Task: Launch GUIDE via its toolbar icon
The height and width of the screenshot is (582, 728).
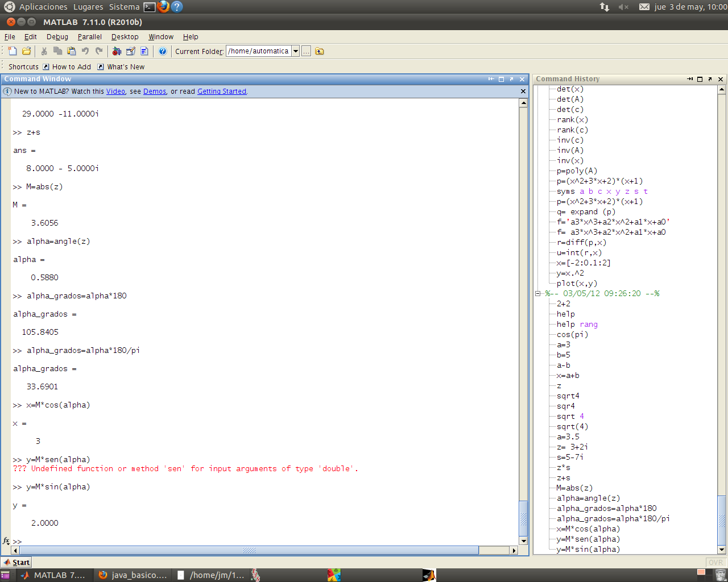Action: tap(130, 51)
